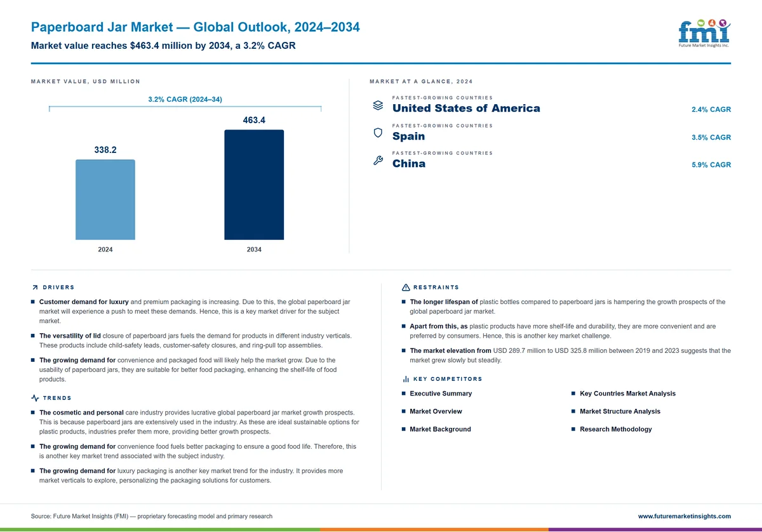Click the trend bullet mentioning convenience food
762x532 pixels.
194,451
